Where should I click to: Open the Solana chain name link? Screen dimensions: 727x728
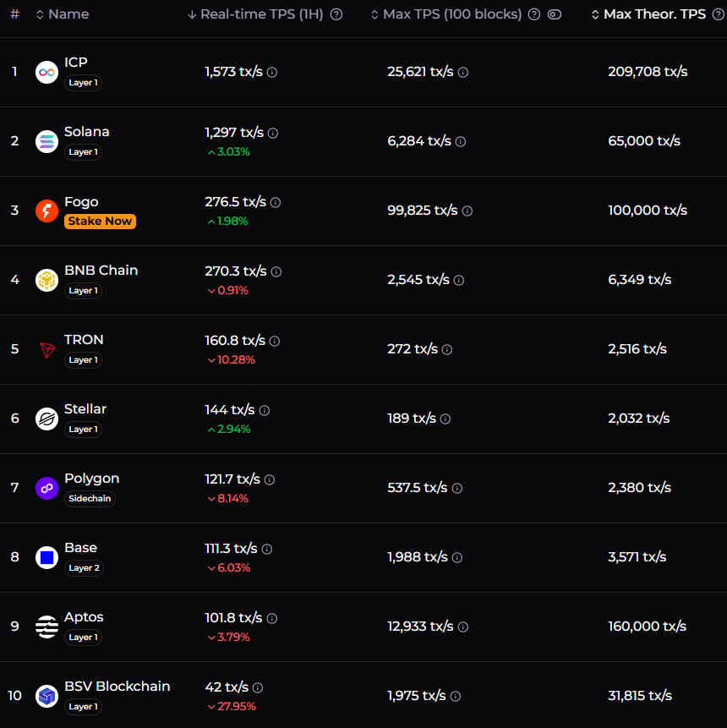point(87,132)
